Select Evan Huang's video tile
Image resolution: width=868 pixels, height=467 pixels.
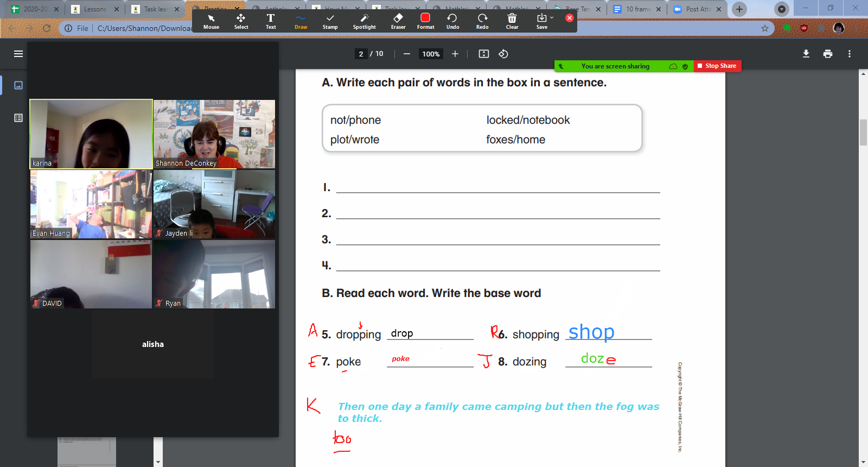point(91,204)
